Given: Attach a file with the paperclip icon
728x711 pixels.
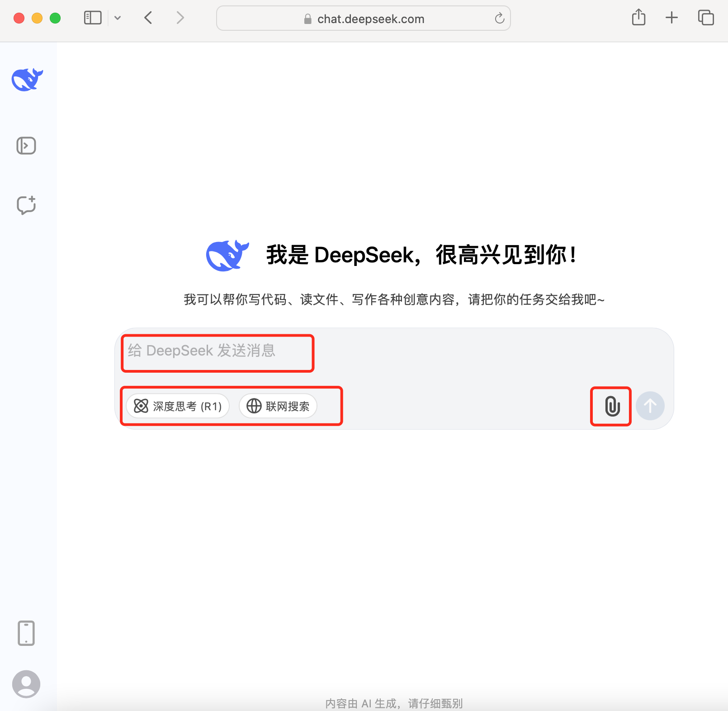Looking at the screenshot, I should 612,406.
